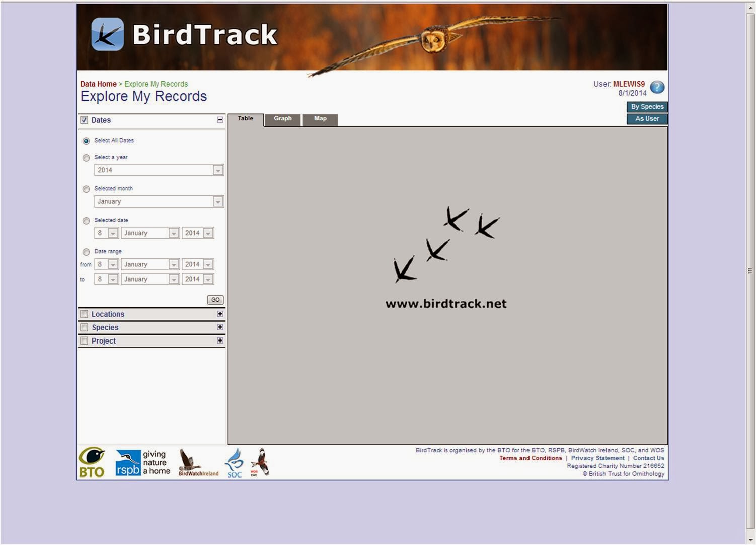Screen dimensions: 756x545
Task: Open the Selected date year dropdown
Action: tap(198, 233)
